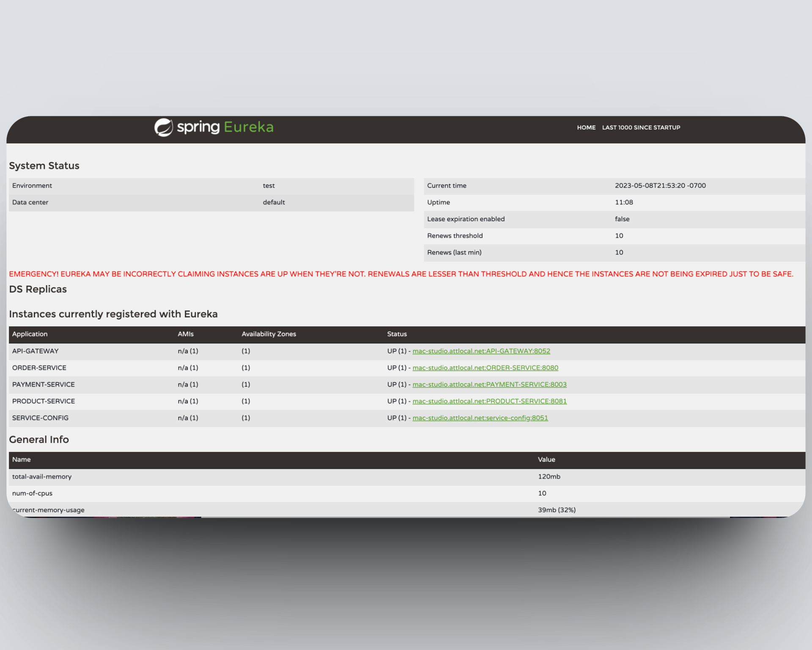
Task: Open the service-config:8051 instance link
Action: pyautogui.click(x=480, y=418)
